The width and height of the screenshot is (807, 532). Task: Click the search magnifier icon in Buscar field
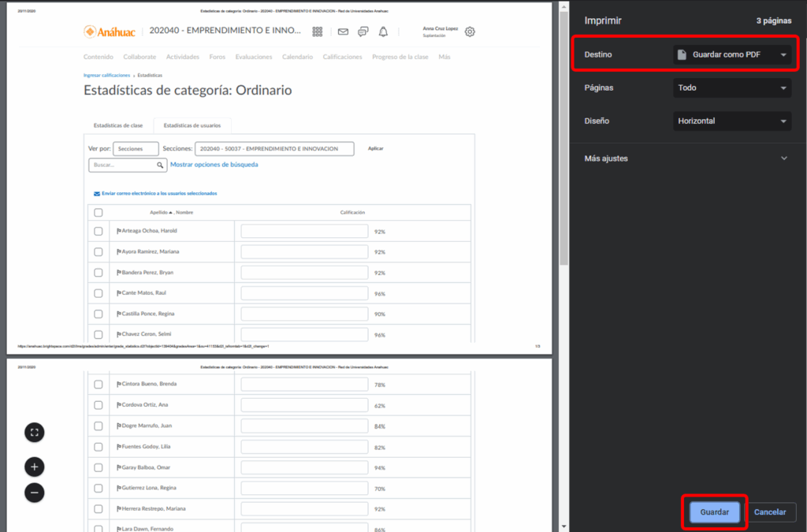click(x=160, y=166)
